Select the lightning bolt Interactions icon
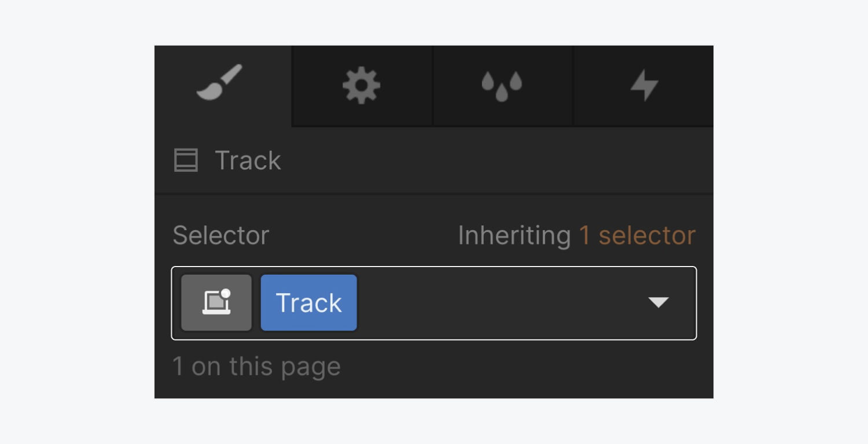The image size is (868, 444). click(x=643, y=86)
